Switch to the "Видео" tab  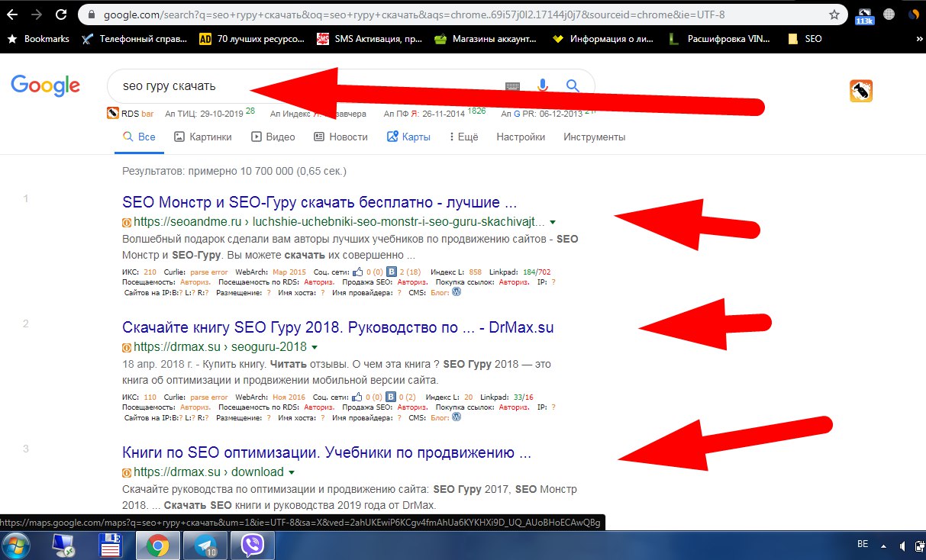[273, 137]
